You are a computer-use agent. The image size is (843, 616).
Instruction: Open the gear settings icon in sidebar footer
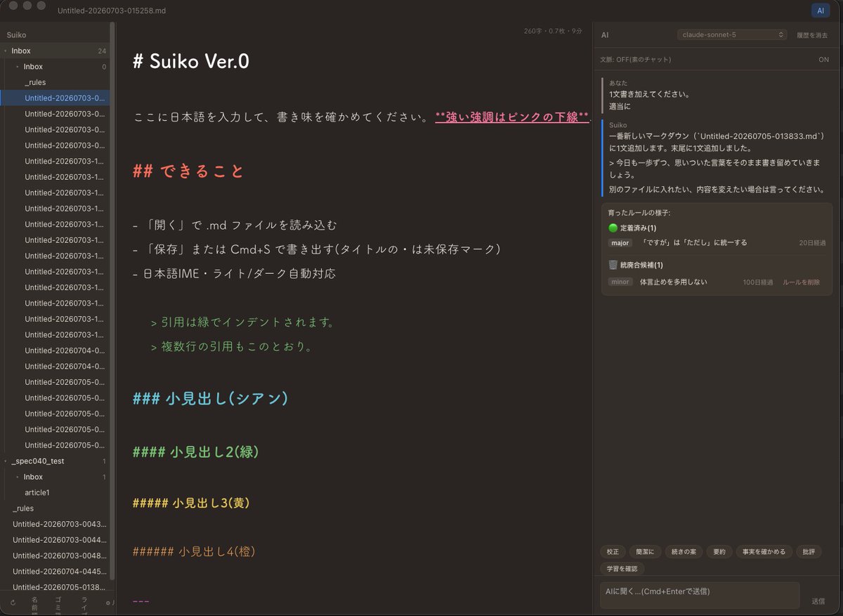[x=107, y=603]
